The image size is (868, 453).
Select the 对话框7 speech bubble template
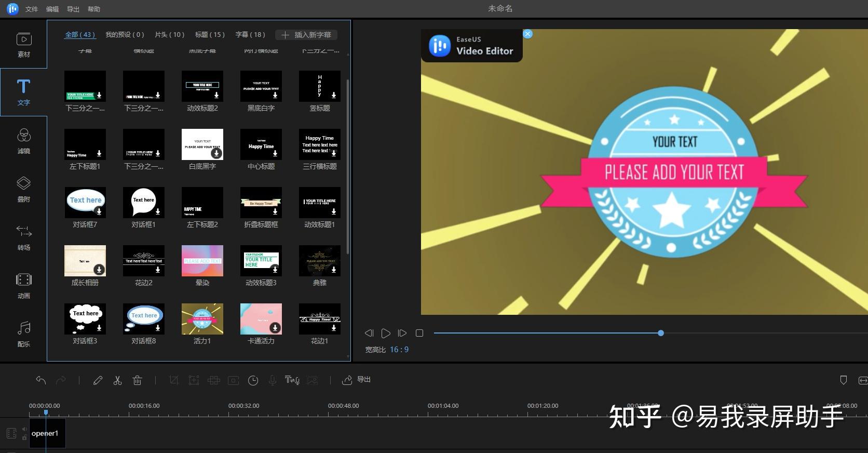85,203
